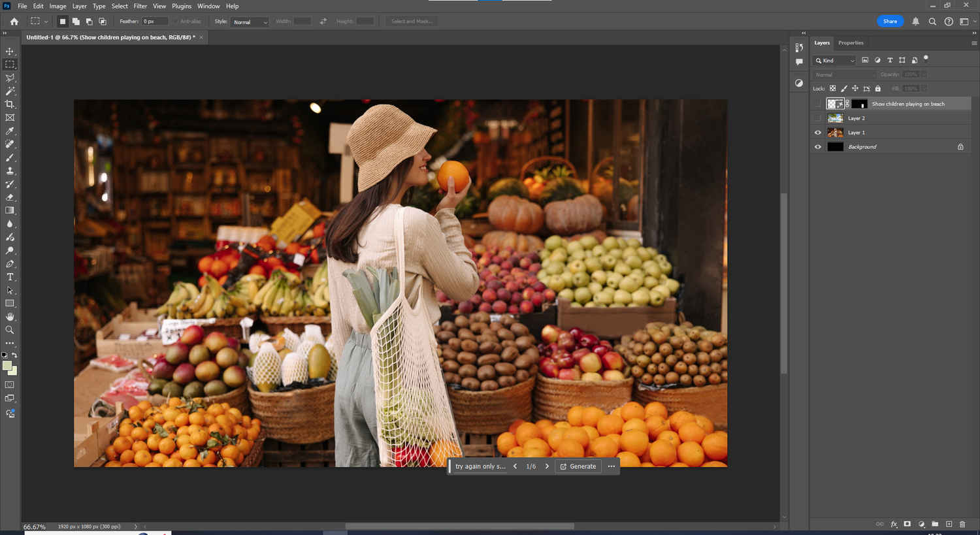980x535 pixels.
Task: Open the Style dropdown set to Normal
Action: point(250,22)
